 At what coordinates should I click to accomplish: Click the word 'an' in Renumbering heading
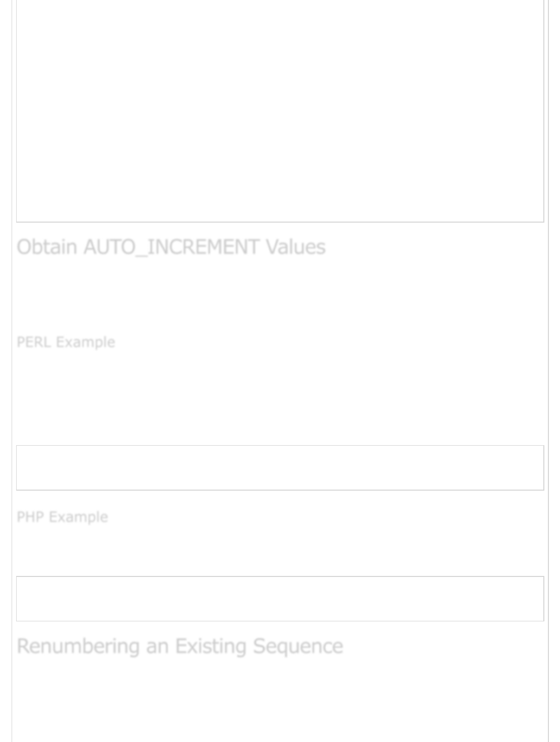point(157,646)
